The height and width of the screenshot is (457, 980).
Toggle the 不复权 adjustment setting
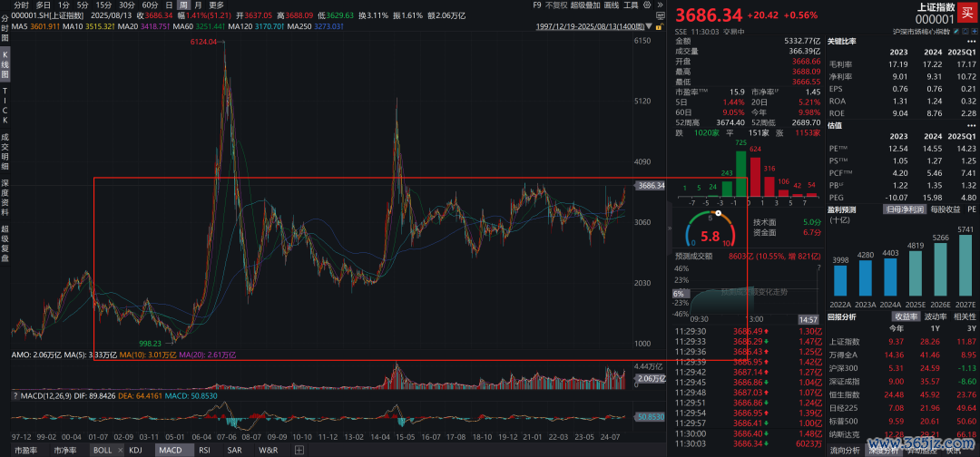(550, 5)
